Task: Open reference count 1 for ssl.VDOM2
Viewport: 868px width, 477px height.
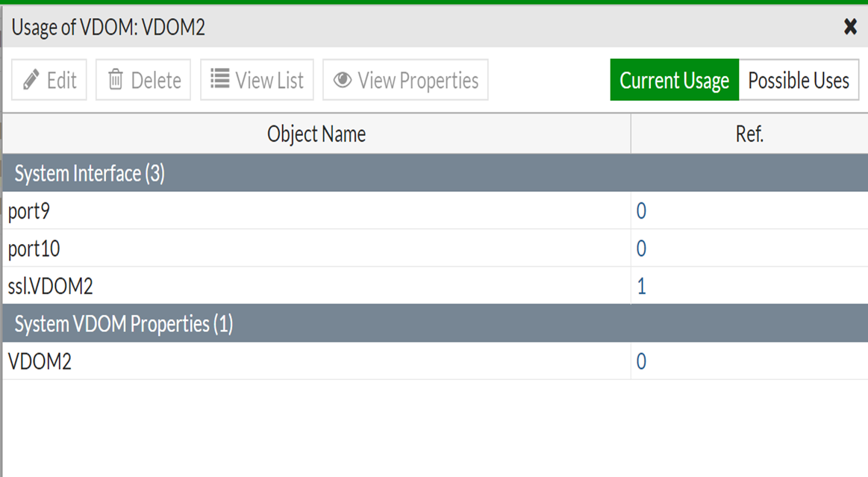Action: tap(641, 286)
